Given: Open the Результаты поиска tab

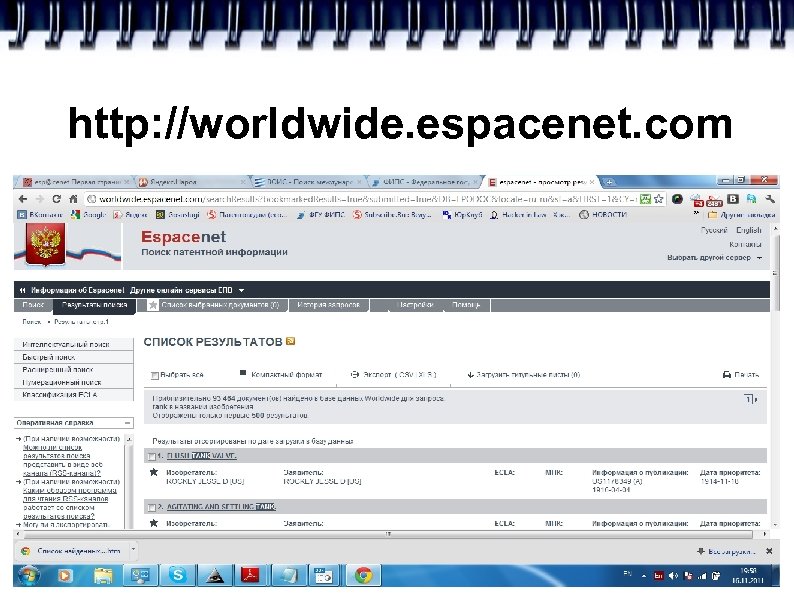Looking at the screenshot, I should [94, 305].
